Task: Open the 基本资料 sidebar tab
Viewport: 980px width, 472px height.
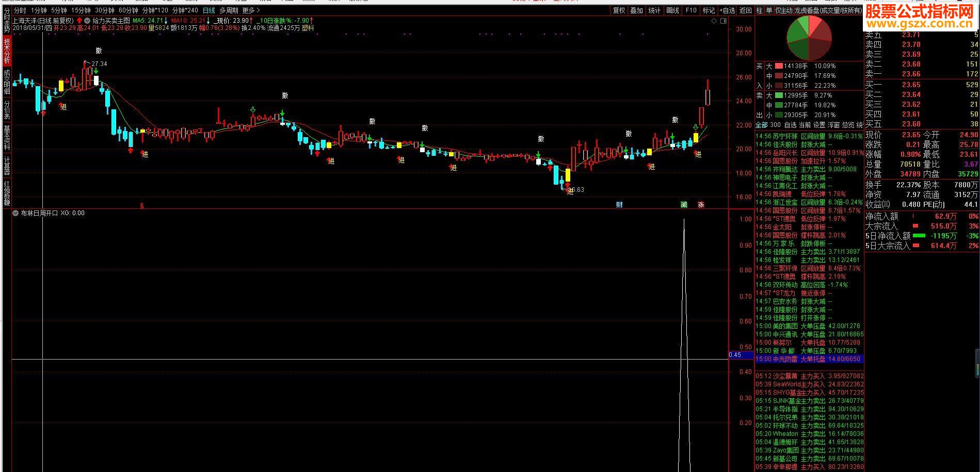Action: coord(7,139)
